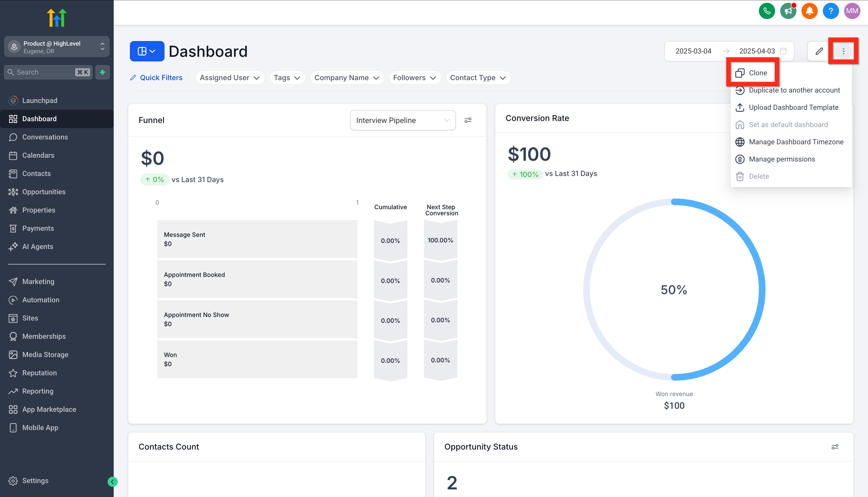Click the blue help question mark icon
The image size is (868, 497).
[830, 11]
